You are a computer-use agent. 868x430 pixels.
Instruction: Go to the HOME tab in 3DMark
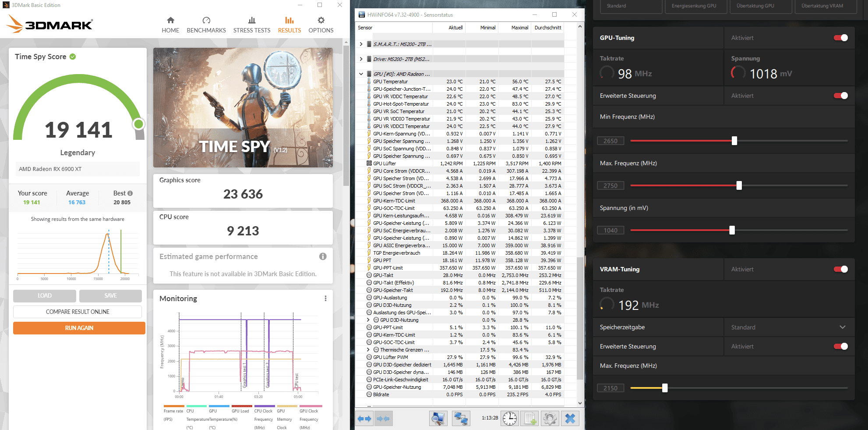pyautogui.click(x=170, y=25)
